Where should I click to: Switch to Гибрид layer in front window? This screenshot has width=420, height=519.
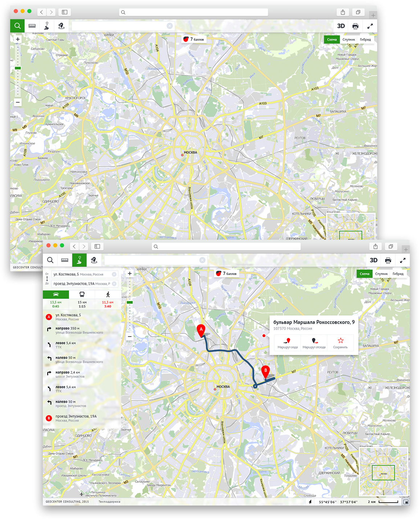(398, 274)
